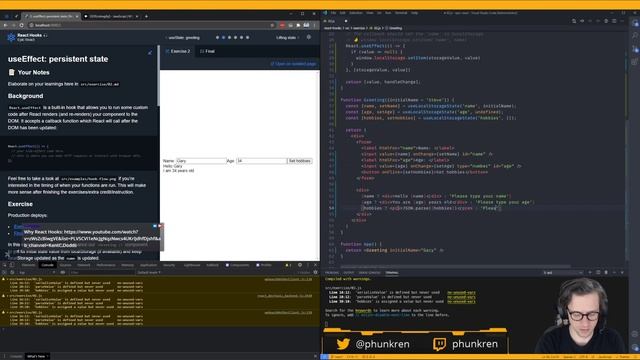The height and width of the screenshot is (360, 640).
Task: Open VS Code Manage gear icon
Action: [635, 347]
